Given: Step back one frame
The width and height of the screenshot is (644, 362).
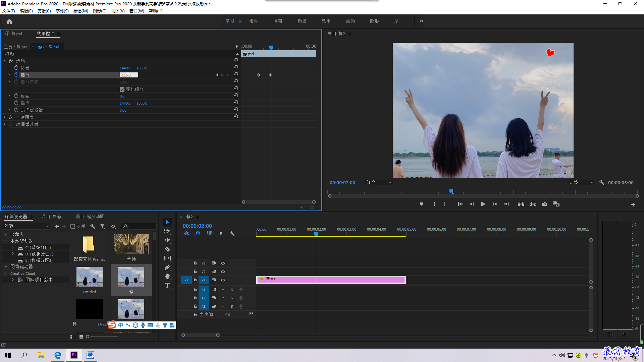Looking at the screenshot, I should tap(472, 204).
